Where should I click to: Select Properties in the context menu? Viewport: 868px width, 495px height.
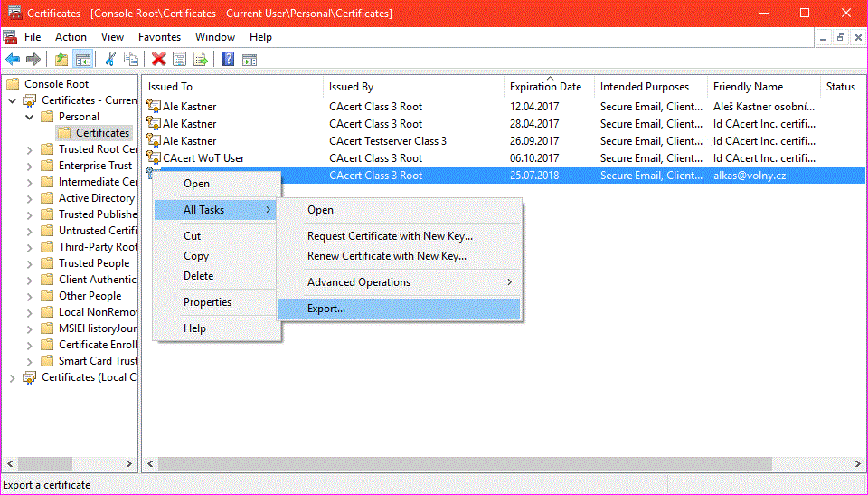(207, 302)
